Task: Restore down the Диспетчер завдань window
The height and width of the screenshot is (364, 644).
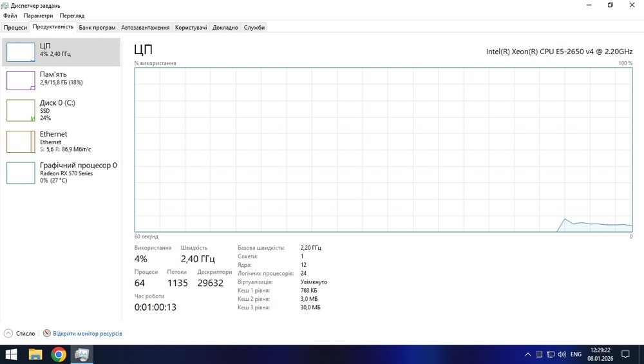Action: tap(611, 5)
